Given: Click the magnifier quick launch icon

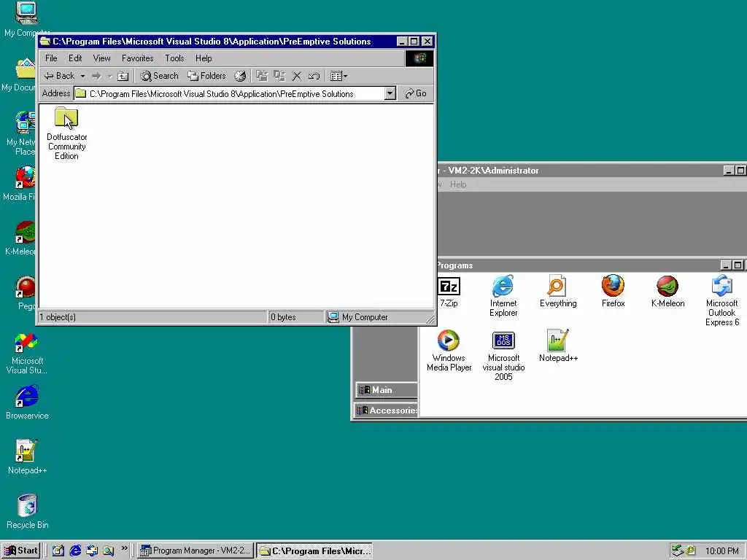Looking at the screenshot, I should click(x=109, y=551).
